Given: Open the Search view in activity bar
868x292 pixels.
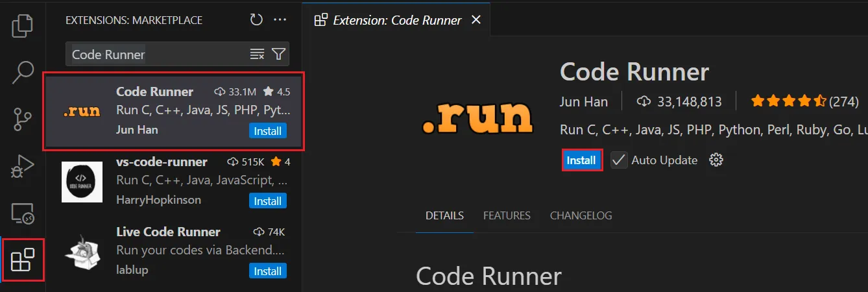Looking at the screenshot, I should coord(23,73).
